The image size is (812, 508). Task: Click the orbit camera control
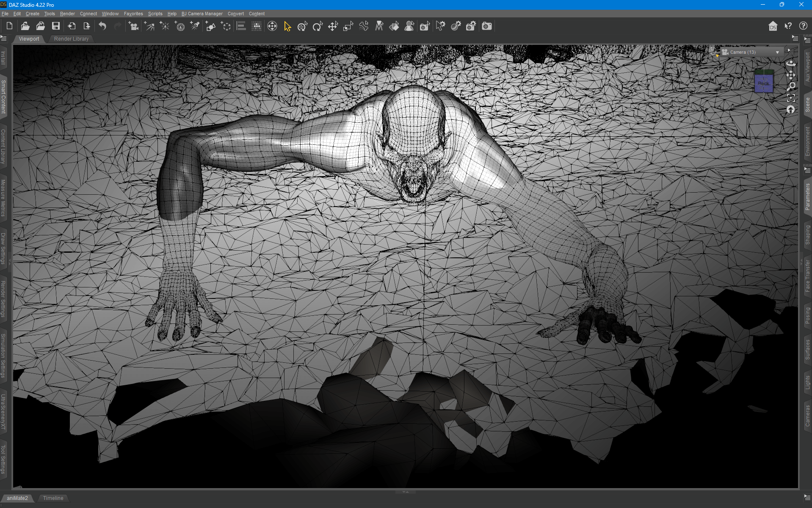point(790,63)
